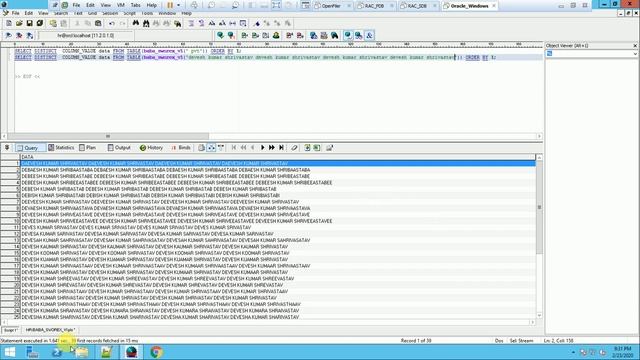Image resolution: width=640 pixels, height=360 pixels.
Task: Click the VMware pause button
Action: (x=170, y=5)
